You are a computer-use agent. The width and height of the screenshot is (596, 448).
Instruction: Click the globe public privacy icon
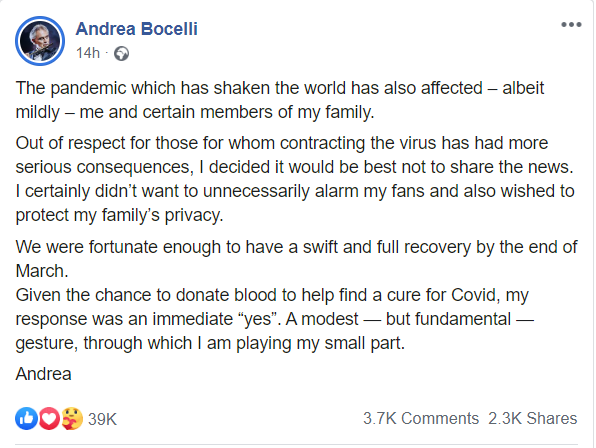tap(122, 54)
